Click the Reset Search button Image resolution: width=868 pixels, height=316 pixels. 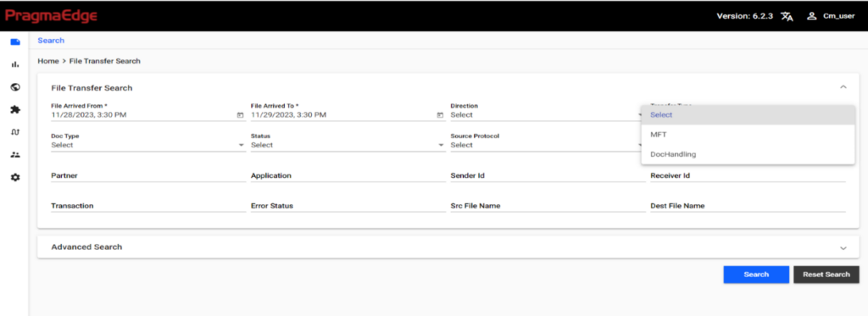(x=826, y=274)
